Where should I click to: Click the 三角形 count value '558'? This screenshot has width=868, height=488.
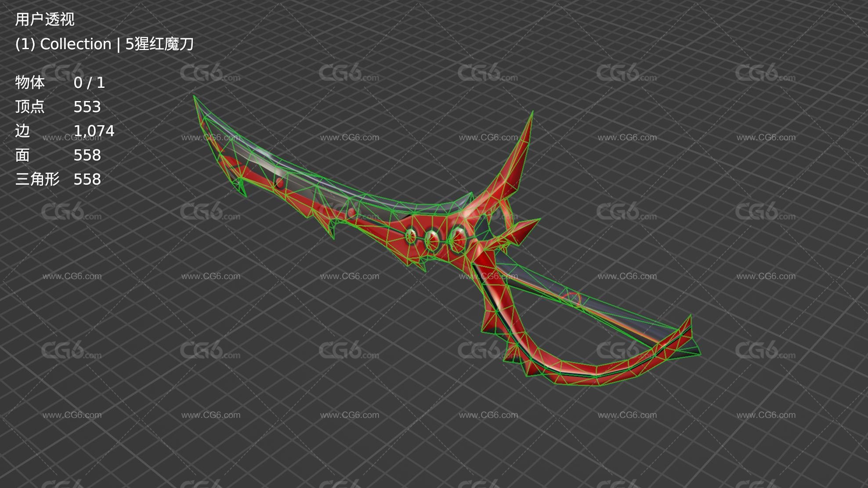tap(87, 179)
